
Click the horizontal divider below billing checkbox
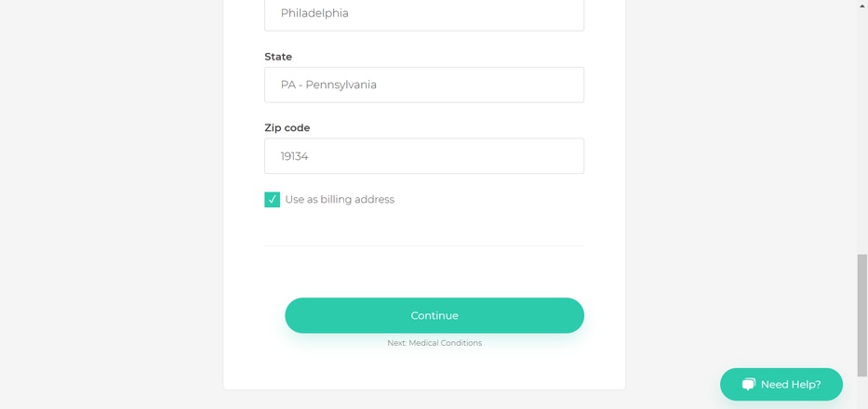click(x=424, y=245)
